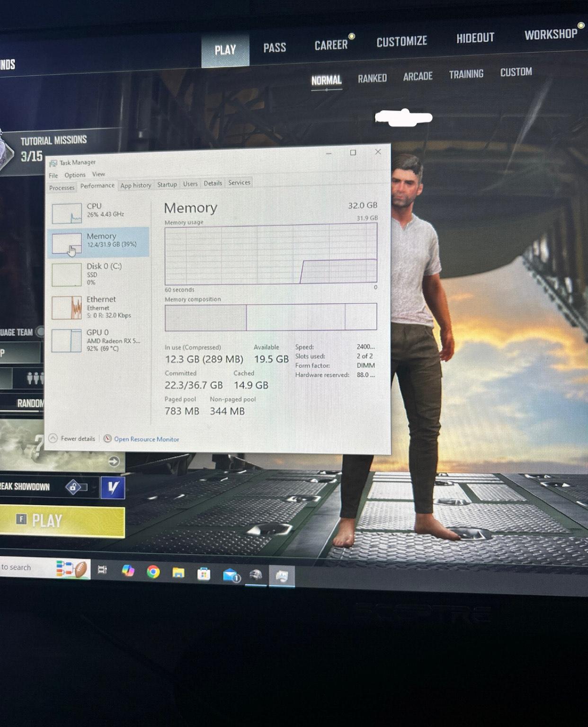Click the GPU 0 mini graph thumbnail
The height and width of the screenshot is (727, 588).
[x=67, y=341]
